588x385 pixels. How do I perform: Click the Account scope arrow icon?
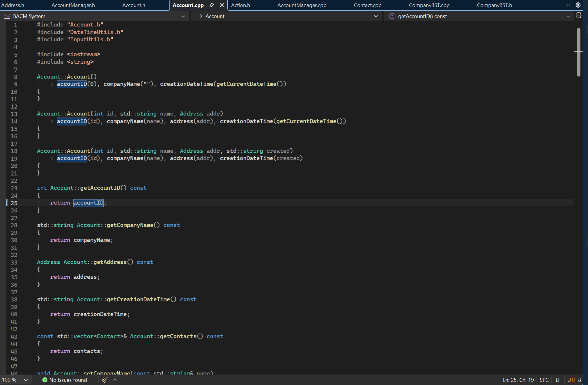[199, 16]
